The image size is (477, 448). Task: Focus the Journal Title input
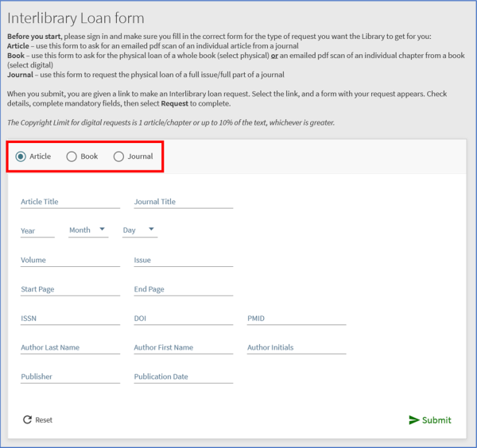[183, 202]
